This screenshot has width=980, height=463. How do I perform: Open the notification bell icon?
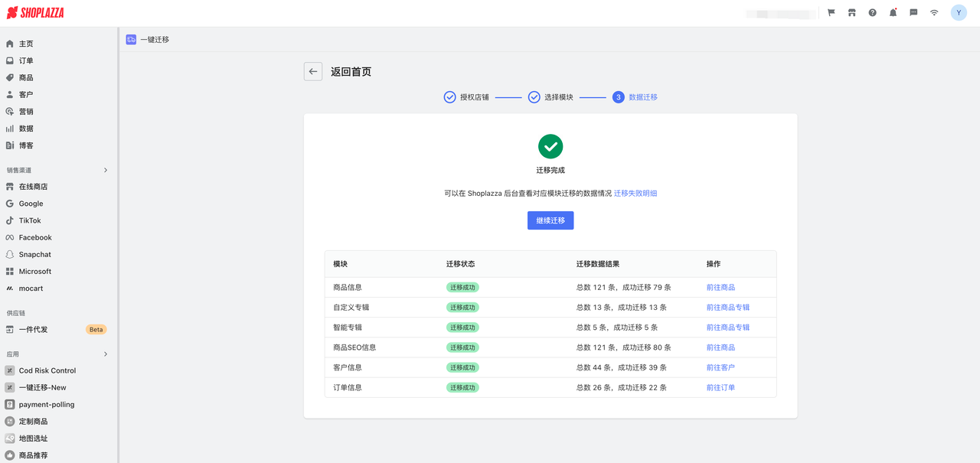pyautogui.click(x=893, y=13)
